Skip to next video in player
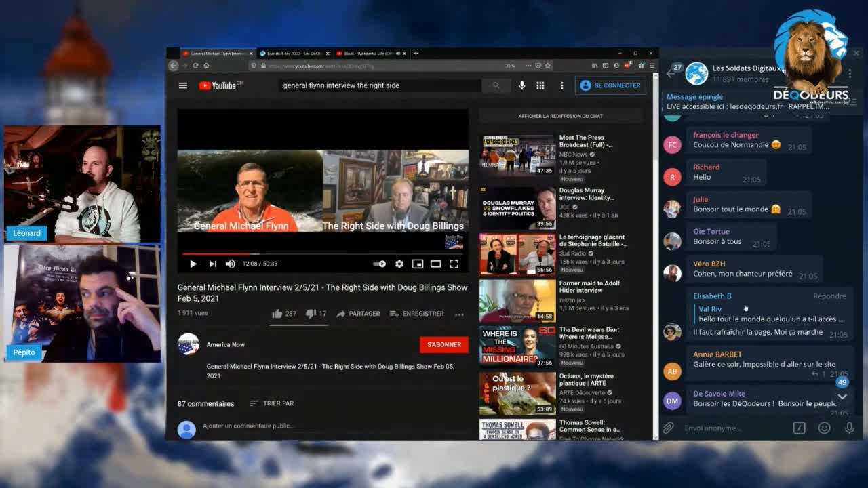This screenshot has width=868, height=488. [212, 264]
